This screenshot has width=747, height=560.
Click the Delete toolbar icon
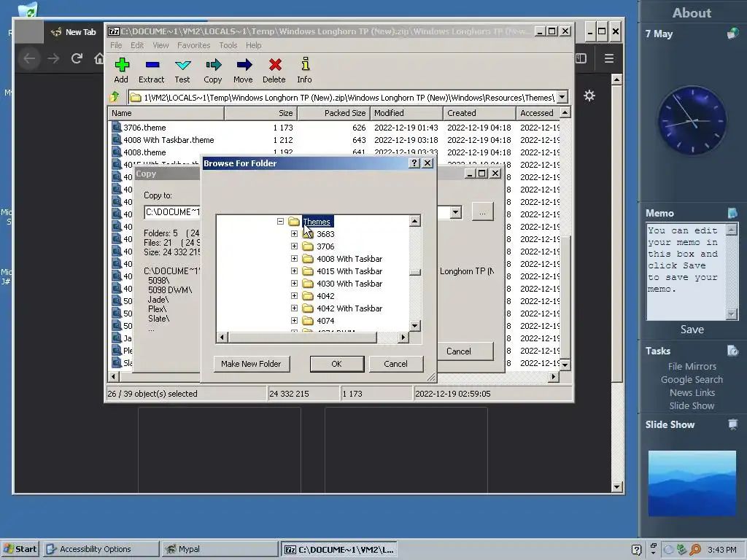275,65
